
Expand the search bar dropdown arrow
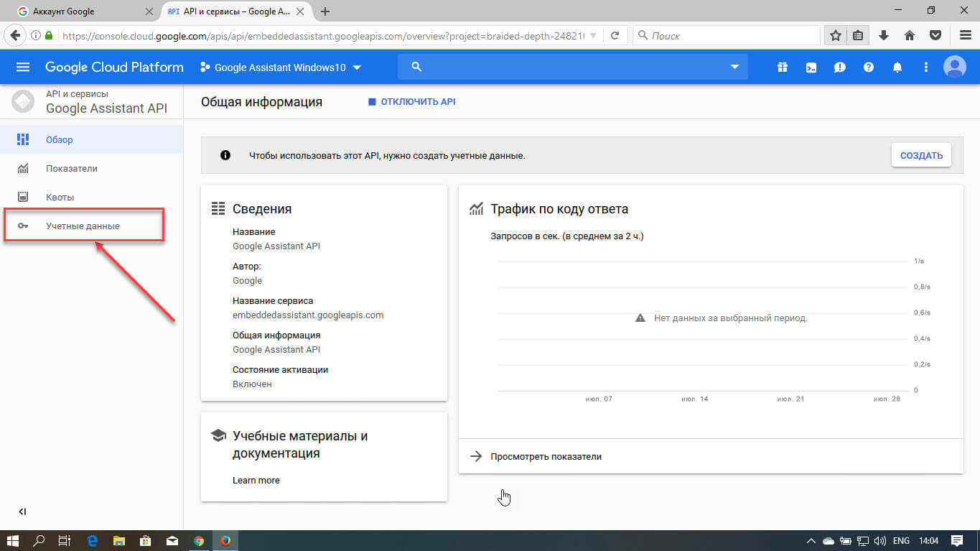coord(734,67)
